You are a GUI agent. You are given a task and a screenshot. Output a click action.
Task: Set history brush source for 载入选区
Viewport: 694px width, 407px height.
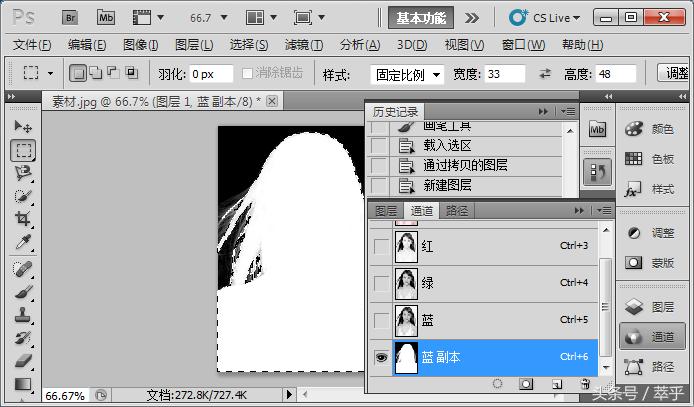tap(378, 146)
